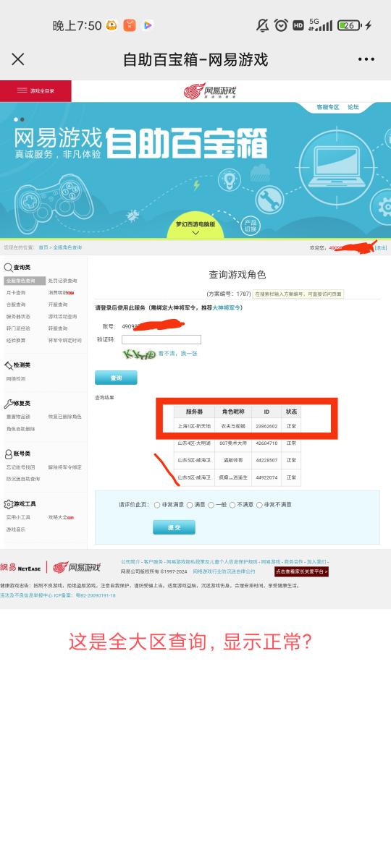The width and height of the screenshot is (391, 868).
Task: Select the 非常满意 radio button
Action: click(x=157, y=505)
